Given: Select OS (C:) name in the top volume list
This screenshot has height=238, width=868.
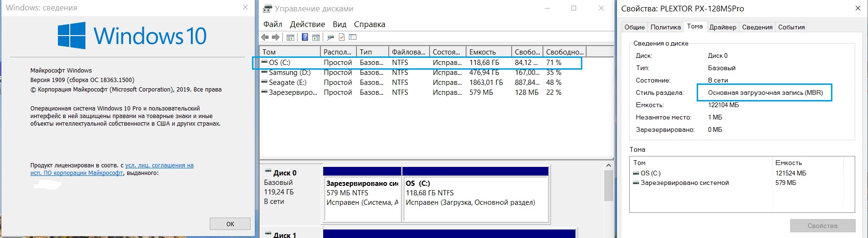Looking at the screenshot, I should point(280,63).
